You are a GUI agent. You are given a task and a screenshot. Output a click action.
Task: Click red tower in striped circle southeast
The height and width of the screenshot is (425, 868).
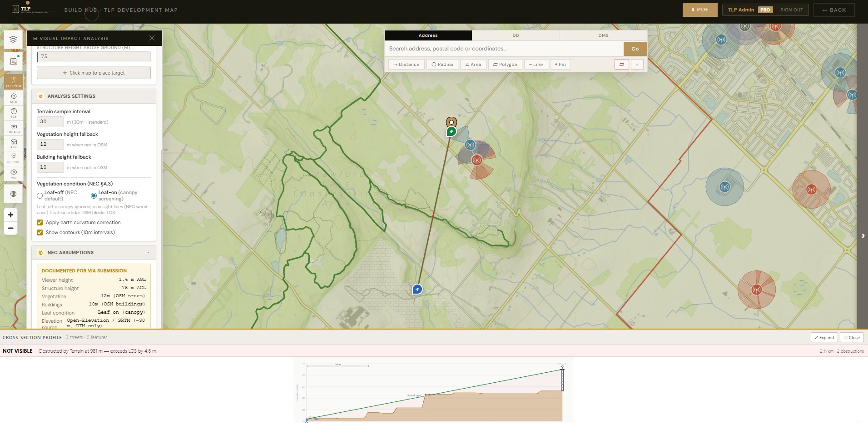point(756,290)
